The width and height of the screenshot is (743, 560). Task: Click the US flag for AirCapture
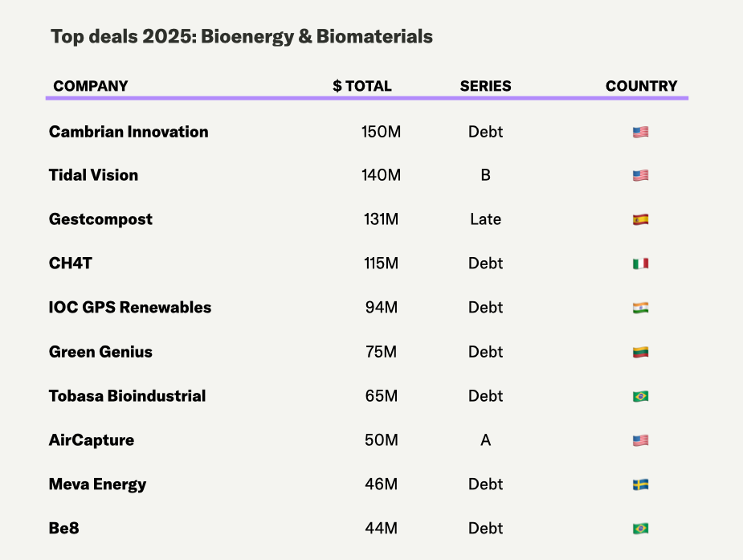coord(640,440)
